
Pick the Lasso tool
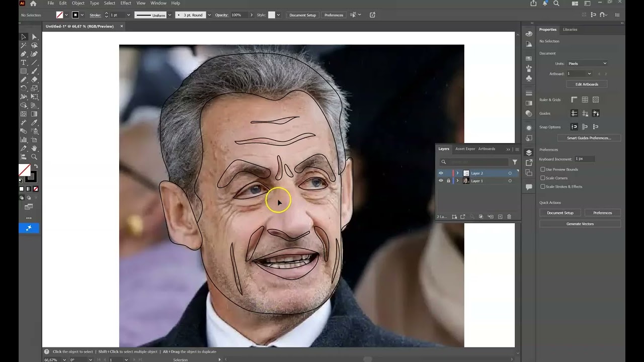(34, 45)
